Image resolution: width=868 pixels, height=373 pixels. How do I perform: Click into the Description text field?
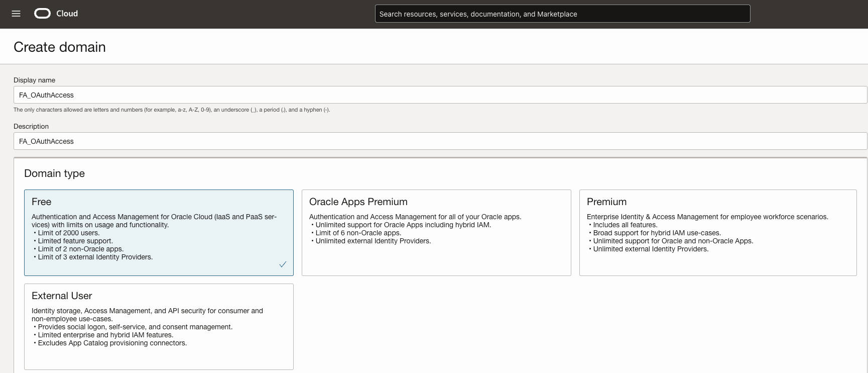tap(440, 141)
